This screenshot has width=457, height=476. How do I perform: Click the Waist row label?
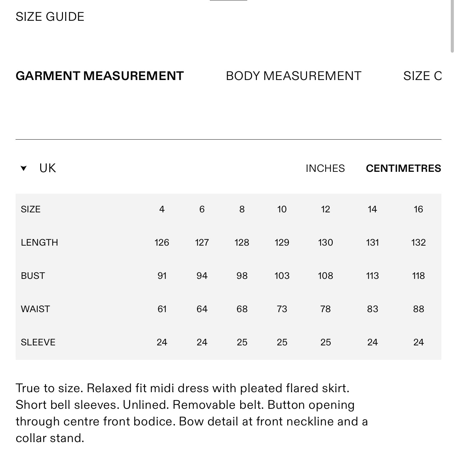click(35, 309)
